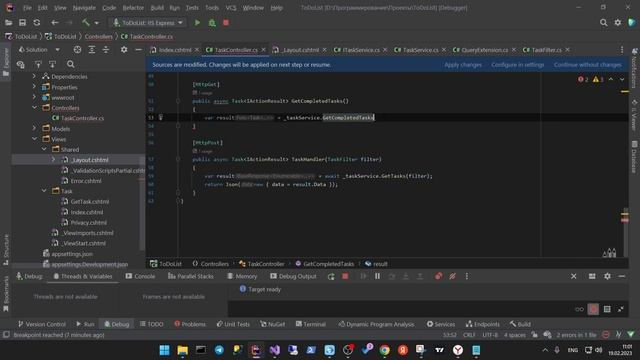Image resolution: width=640 pixels, height=360 pixels.
Task: Open IDE settings gear at top right
Action: click(618, 23)
